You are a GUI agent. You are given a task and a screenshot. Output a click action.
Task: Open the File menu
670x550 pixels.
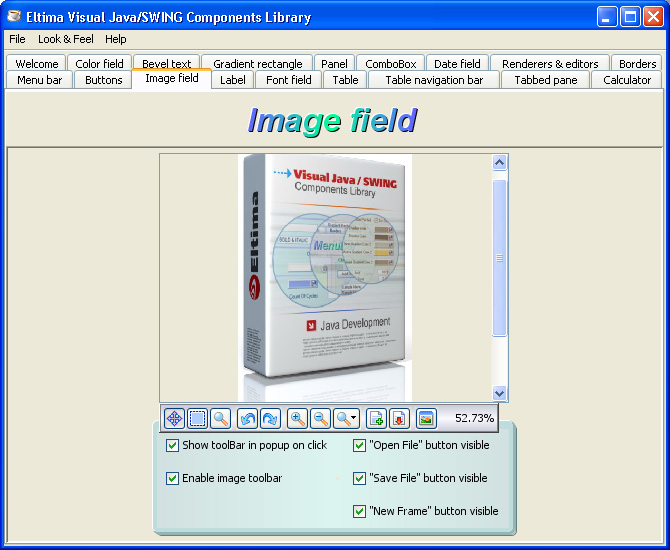pos(17,39)
